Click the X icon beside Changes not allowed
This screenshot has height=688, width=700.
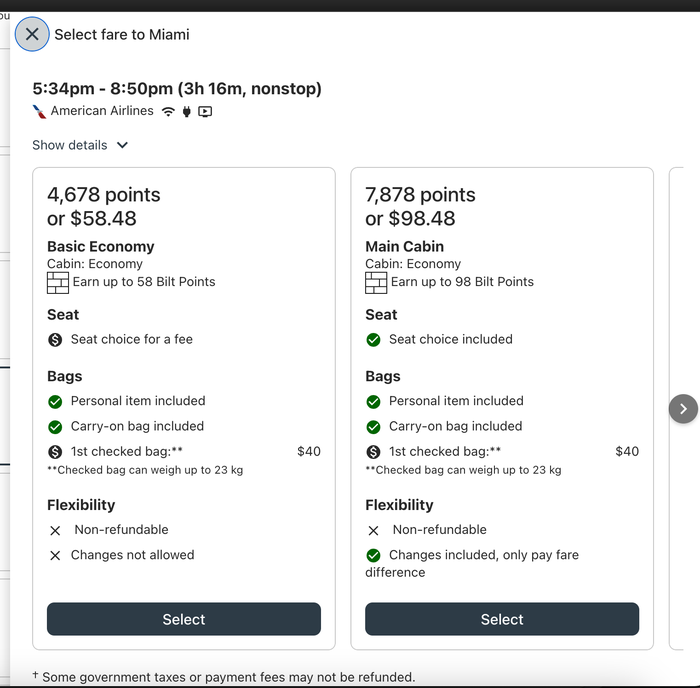coord(55,555)
